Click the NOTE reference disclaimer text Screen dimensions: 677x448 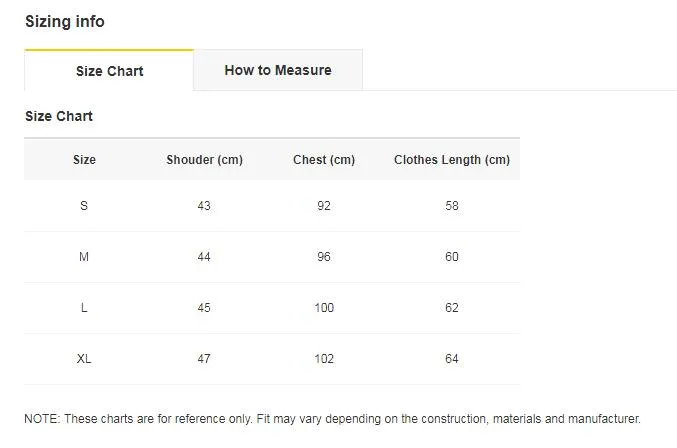[332, 419]
